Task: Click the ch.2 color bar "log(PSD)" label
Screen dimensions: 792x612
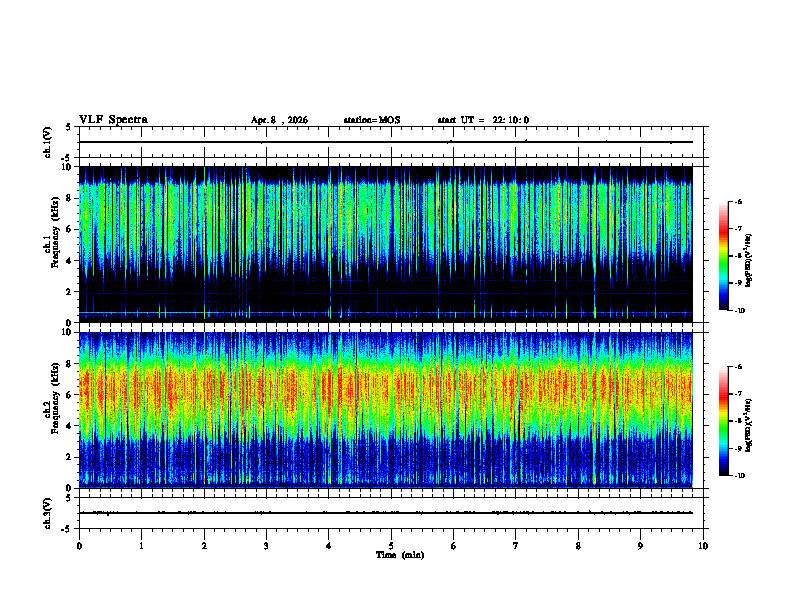Action: click(749, 425)
